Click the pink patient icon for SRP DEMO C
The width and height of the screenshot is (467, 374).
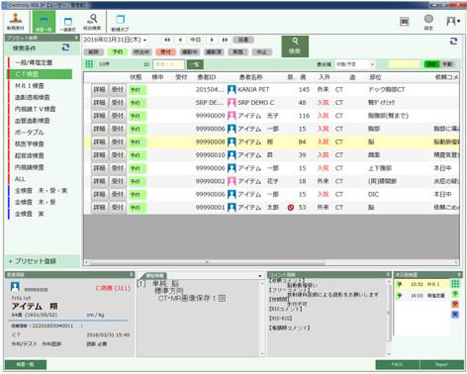(232, 103)
